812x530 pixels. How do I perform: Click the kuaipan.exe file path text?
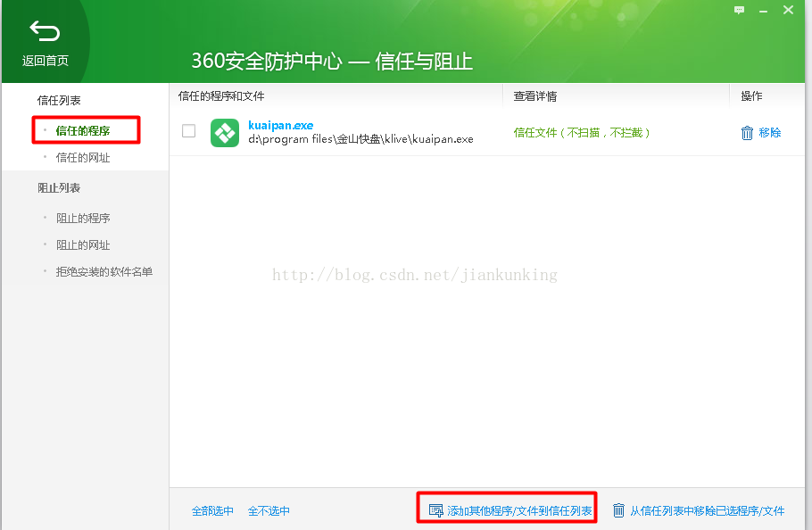pos(361,138)
